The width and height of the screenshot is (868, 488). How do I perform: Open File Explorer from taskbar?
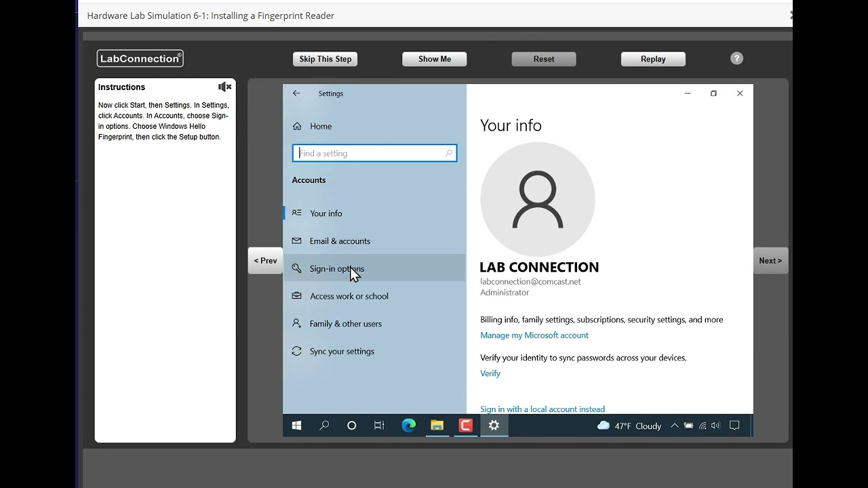(437, 426)
